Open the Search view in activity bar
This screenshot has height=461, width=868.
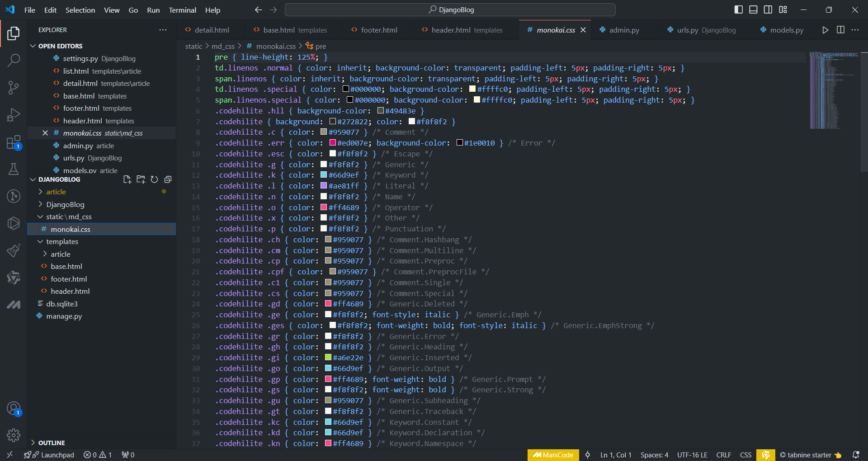point(14,60)
